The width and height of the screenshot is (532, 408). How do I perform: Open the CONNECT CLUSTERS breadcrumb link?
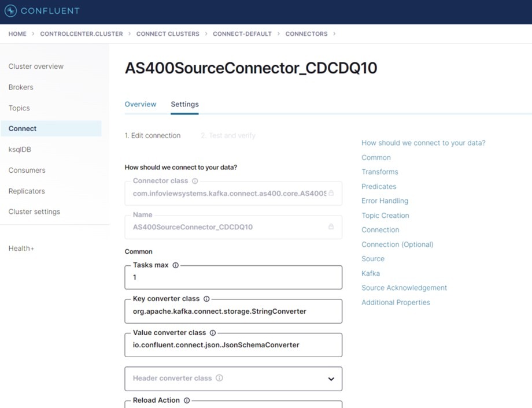(168, 34)
